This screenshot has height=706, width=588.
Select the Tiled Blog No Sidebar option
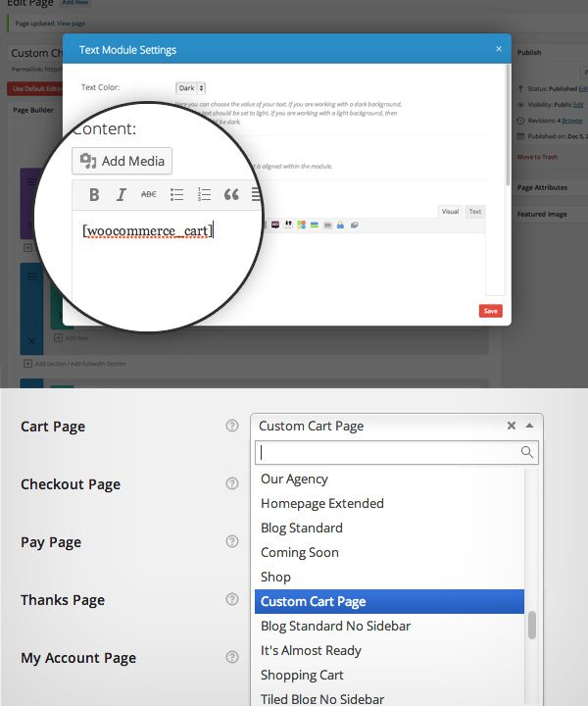click(x=389, y=698)
